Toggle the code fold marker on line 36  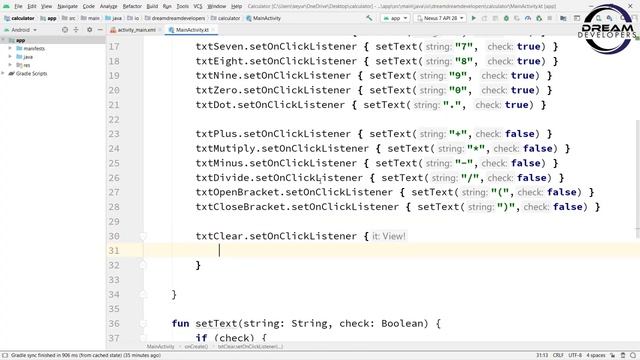(x=142, y=323)
